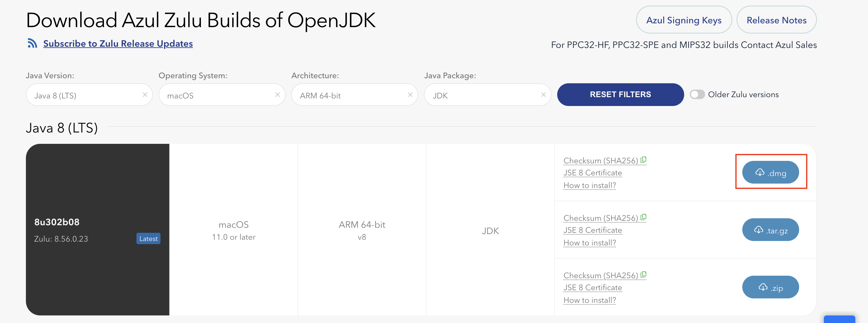This screenshot has width=868, height=323.
Task: Clear the ARM 64-bit architecture filter
Action: click(410, 95)
